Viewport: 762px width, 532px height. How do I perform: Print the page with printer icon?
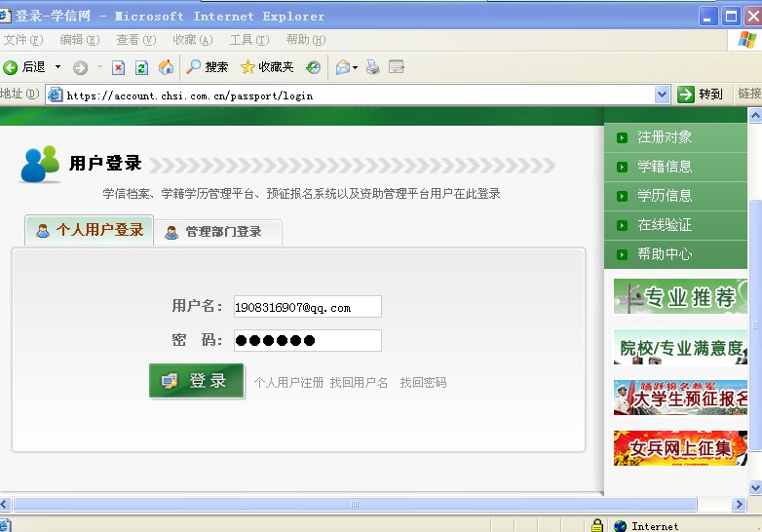coord(373,67)
